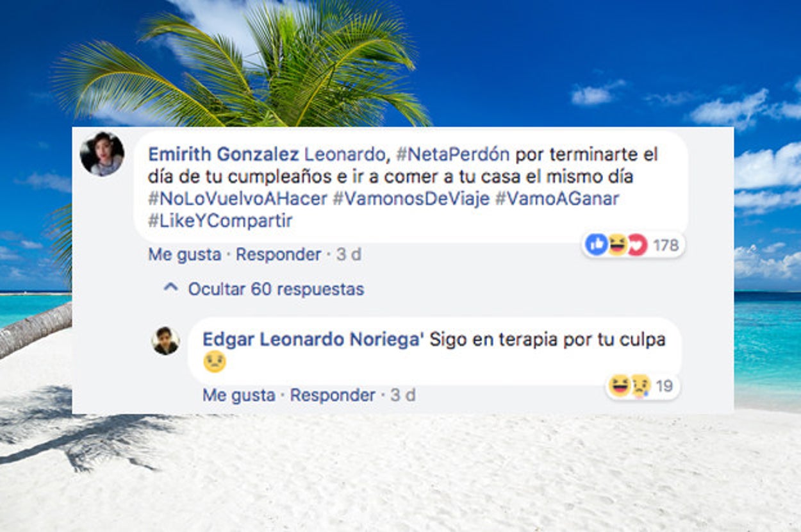Click Responder under Emirith's comment
801x532 pixels.
click(x=278, y=254)
